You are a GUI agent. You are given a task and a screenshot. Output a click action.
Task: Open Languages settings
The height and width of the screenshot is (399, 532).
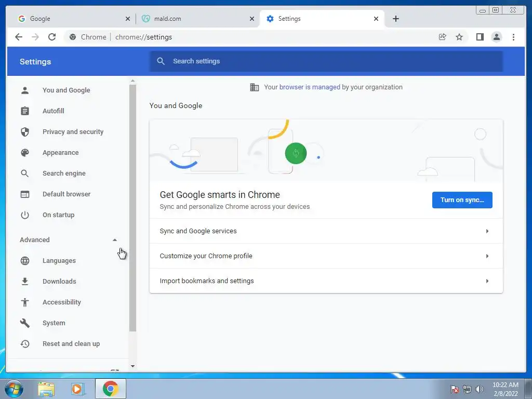pyautogui.click(x=59, y=261)
